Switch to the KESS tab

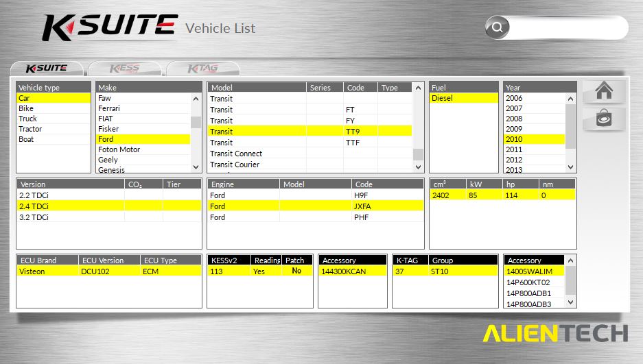125,69
